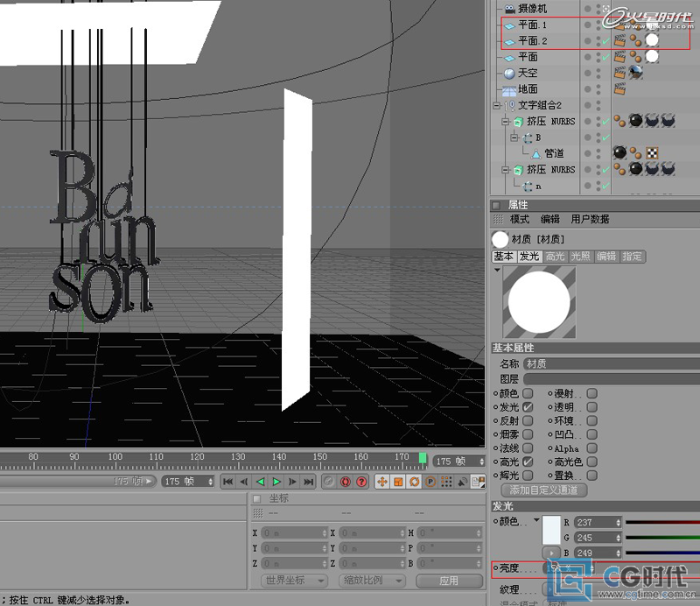Click the 地面 floor object icon
700x606 pixels.
click(509, 89)
